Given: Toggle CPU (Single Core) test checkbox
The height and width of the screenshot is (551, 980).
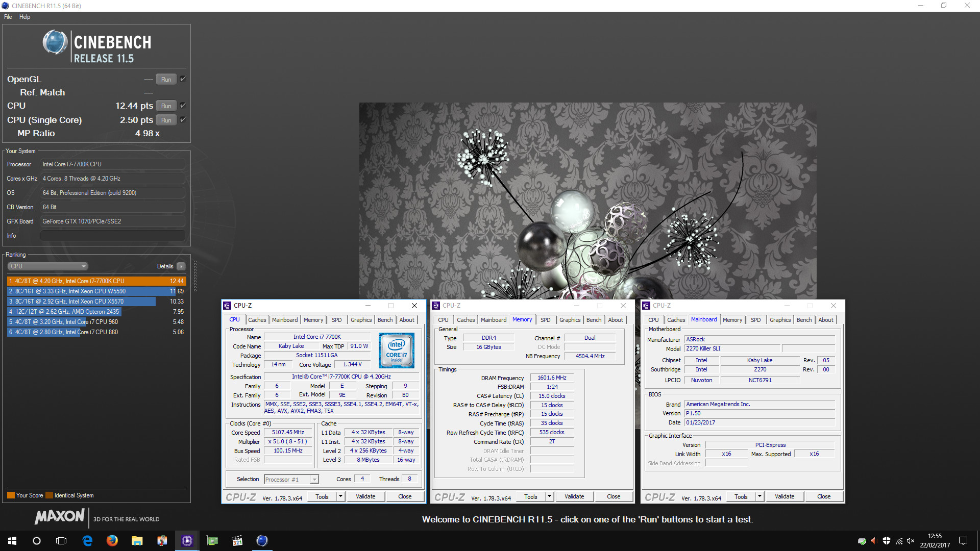Looking at the screenshot, I should coord(183,120).
